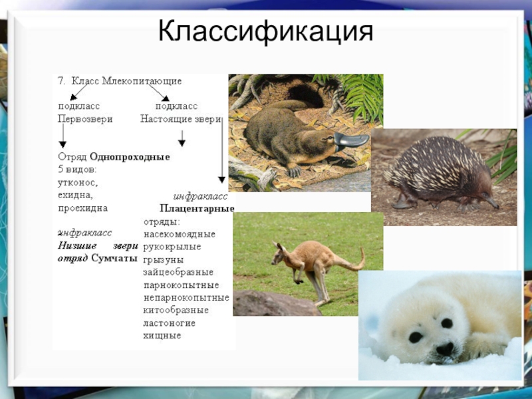The height and width of the screenshot is (399, 532).
Task: Click the text "5 видов:"
Action: pyautogui.click(x=77, y=170)
